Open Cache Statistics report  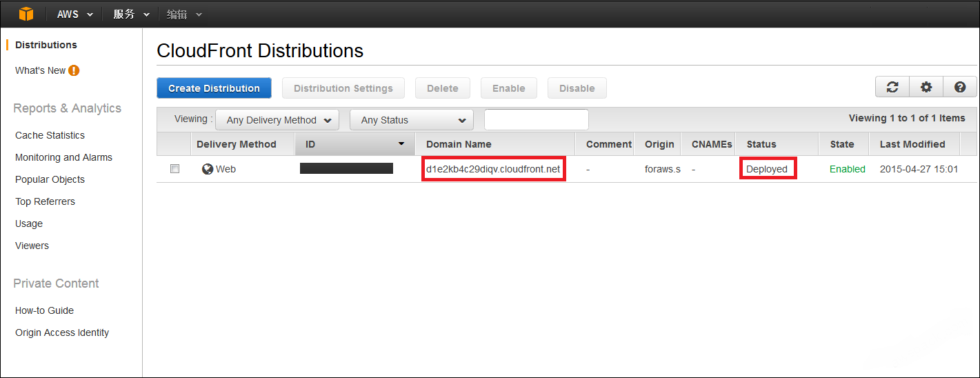tap(50, 135)
